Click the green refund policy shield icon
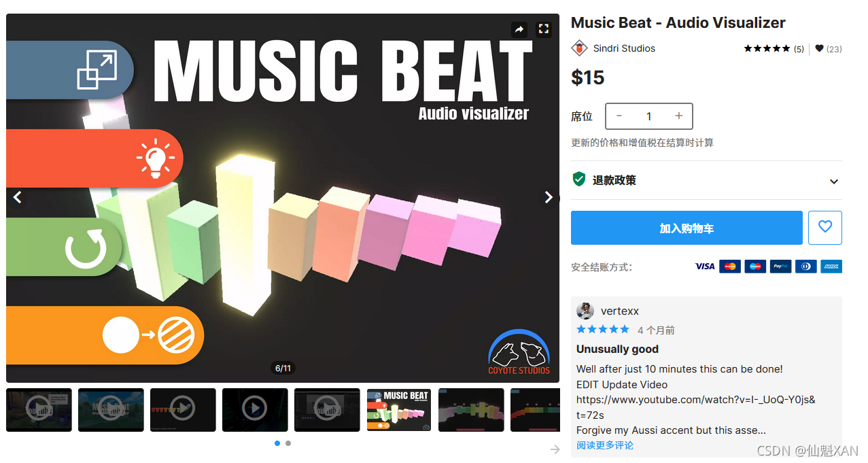The height and width of the screenshot is (463, 868). (579, 179)
